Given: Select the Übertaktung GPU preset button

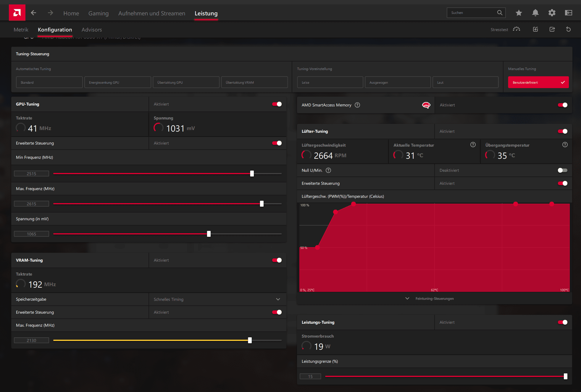Looking at the screenshot, I should (x=186, y=82).
